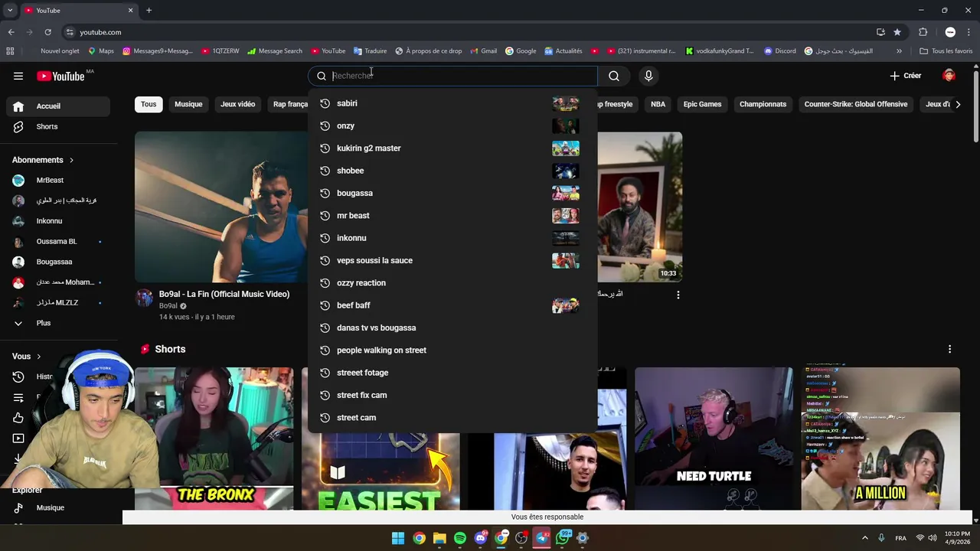Click the YouTube logo
Screen dimensions: 980x551
point(60,76)
